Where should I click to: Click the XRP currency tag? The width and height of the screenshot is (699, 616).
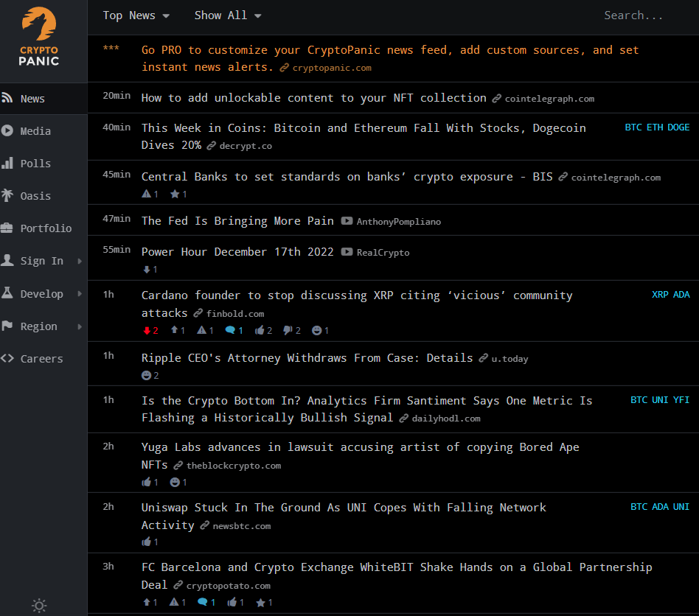tap(660, 295)
